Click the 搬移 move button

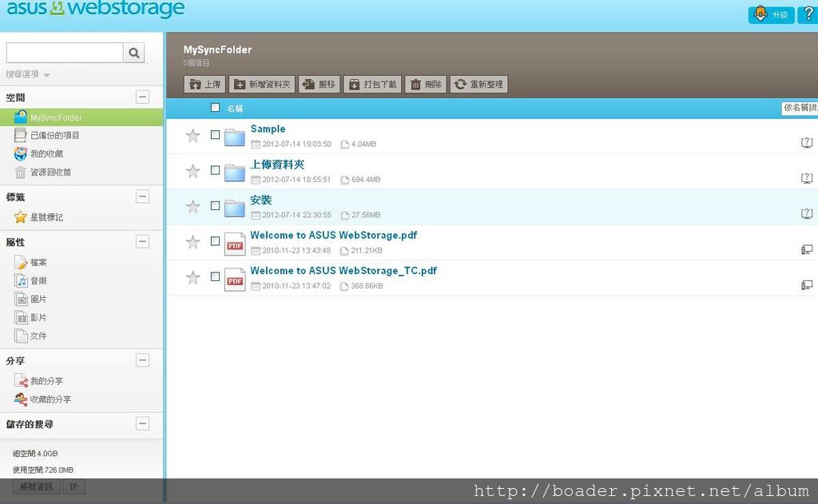[320, 84]
